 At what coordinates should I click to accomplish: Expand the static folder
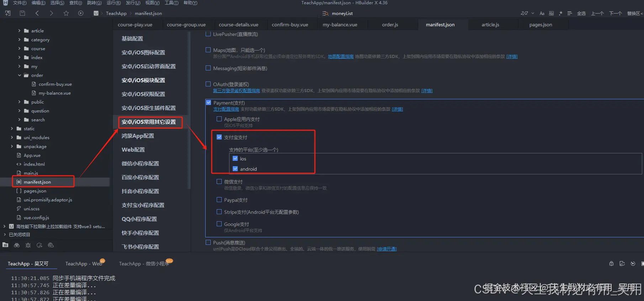click(12, 128)
